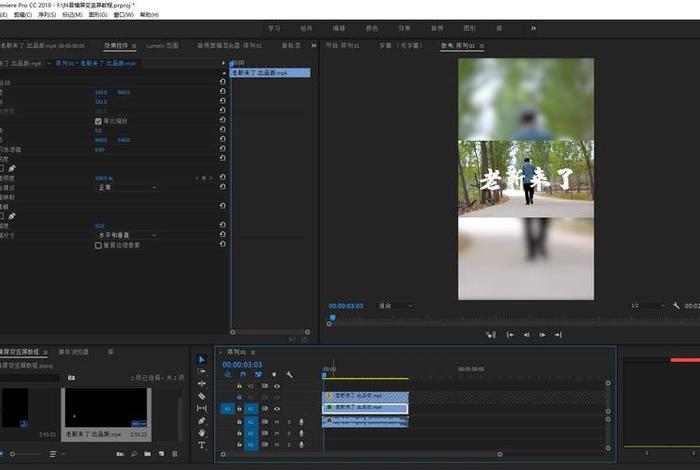Toggle the repeat edge pixels checkbox
The width and height of the screenshot is (700, 470).
click(x=98, y=245)
